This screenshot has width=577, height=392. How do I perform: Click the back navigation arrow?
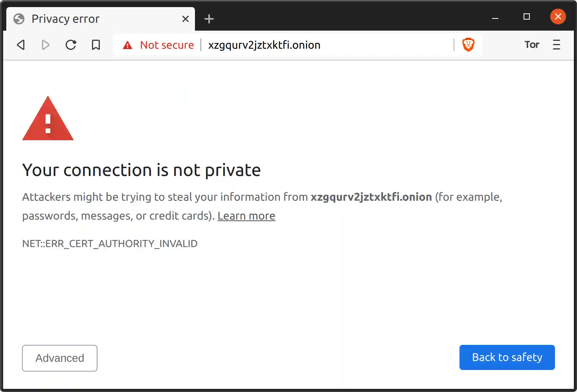pyautogui.click(x=21, y=45)
